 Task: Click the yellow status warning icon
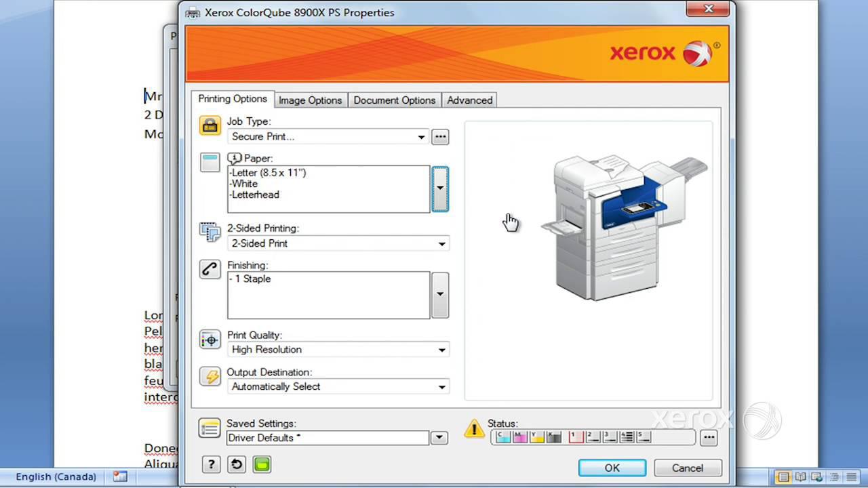pos(474,428)
